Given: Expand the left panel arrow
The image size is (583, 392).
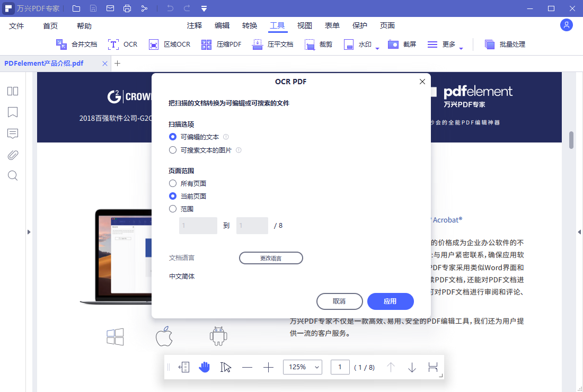Looking at the screenshot, I should 29,232.
